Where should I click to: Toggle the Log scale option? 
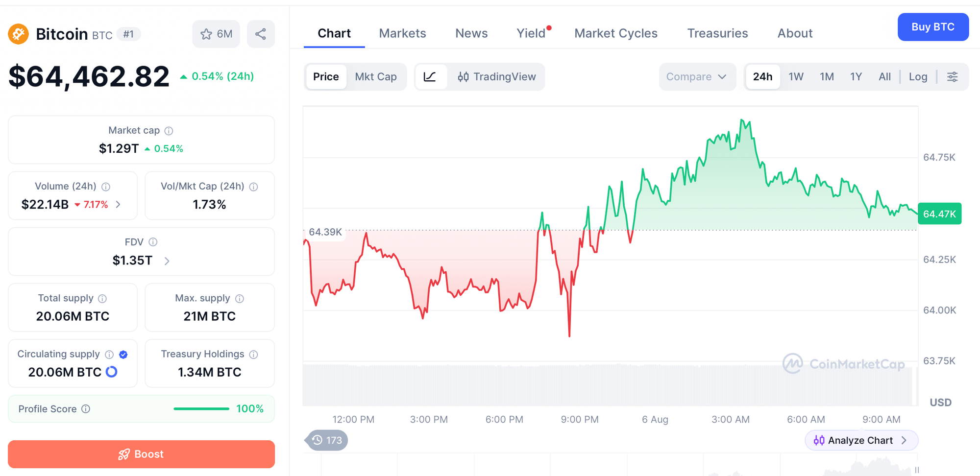tap(918, 77)
